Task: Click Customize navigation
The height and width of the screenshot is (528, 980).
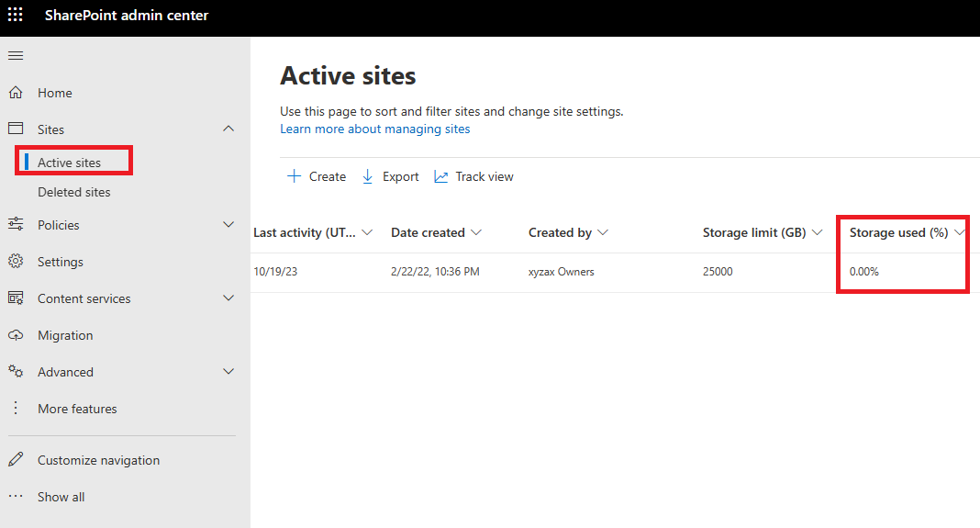Action: 98,460
